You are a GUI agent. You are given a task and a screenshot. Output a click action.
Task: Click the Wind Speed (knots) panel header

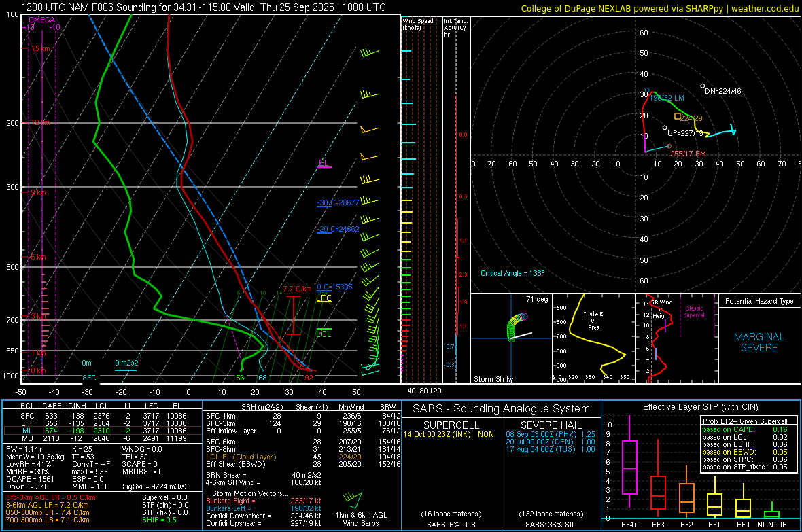pos(418,24)
